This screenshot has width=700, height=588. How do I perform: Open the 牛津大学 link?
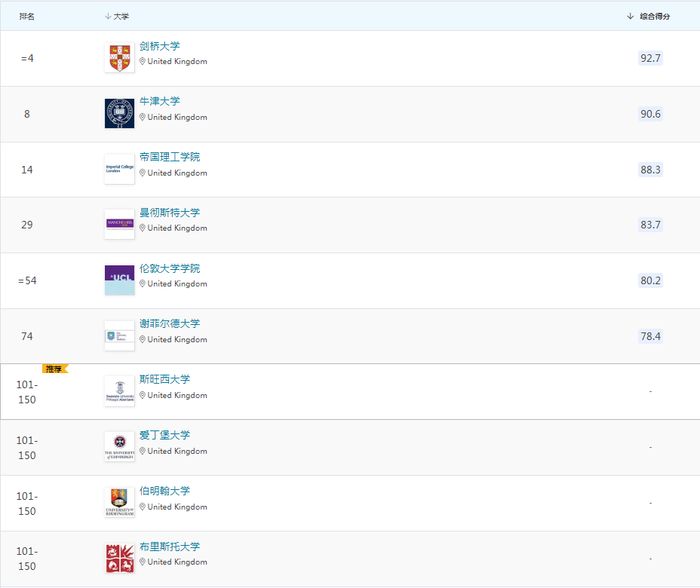[160, 101]
